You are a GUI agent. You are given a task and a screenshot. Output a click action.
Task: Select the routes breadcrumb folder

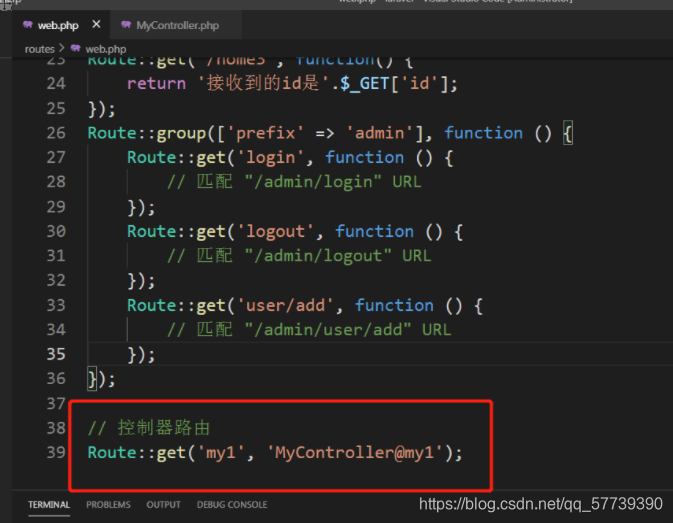(x=39, y=49)
